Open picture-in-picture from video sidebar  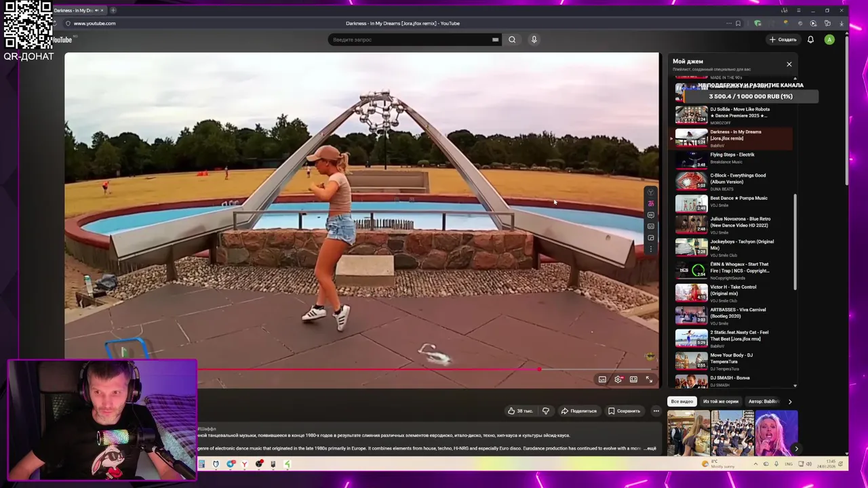[650, 238]
